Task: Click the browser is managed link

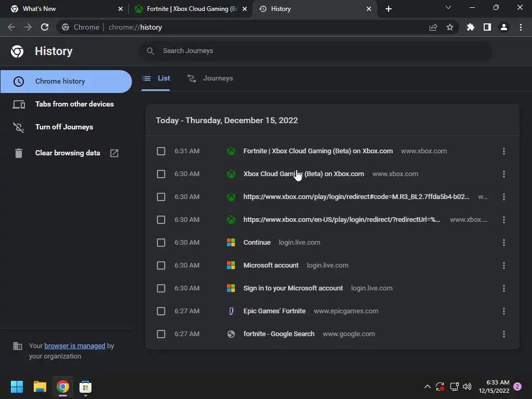Action: point(75,345)
